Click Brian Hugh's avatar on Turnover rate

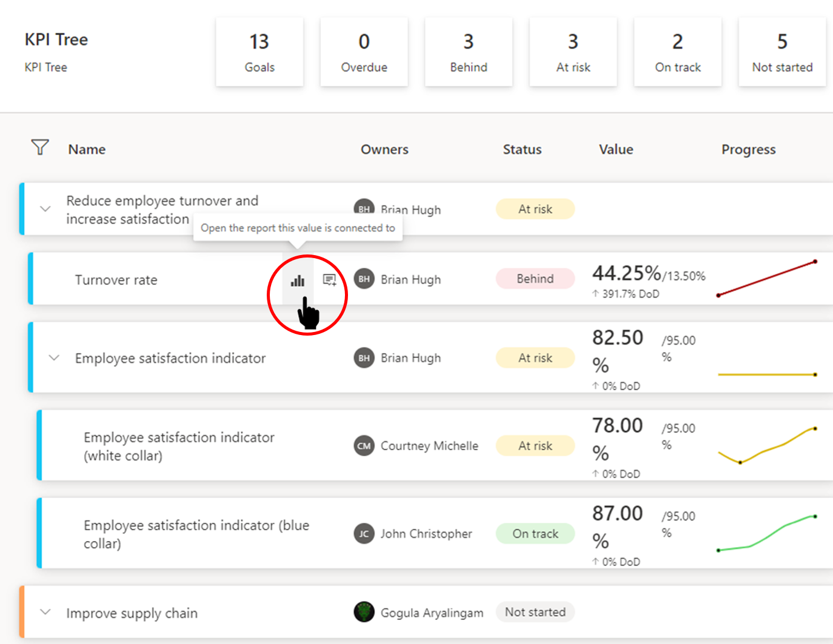(x=363, y=279)
